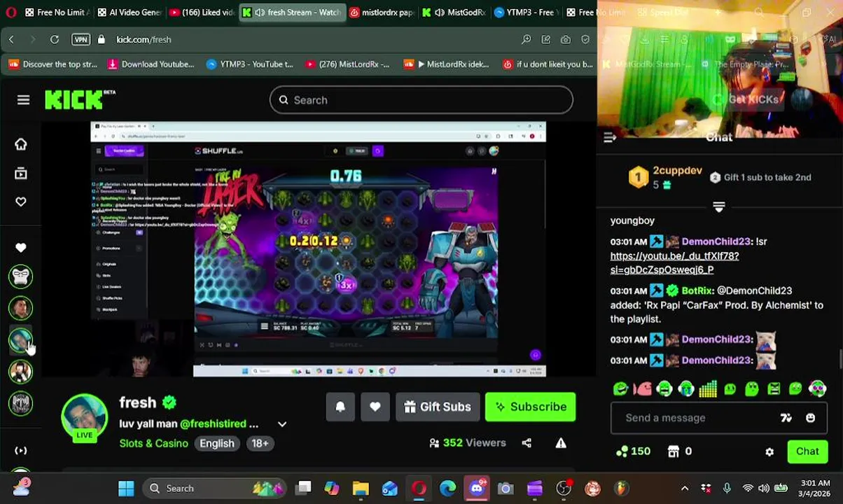Insert the equalizer bars emote

[708, 388]
